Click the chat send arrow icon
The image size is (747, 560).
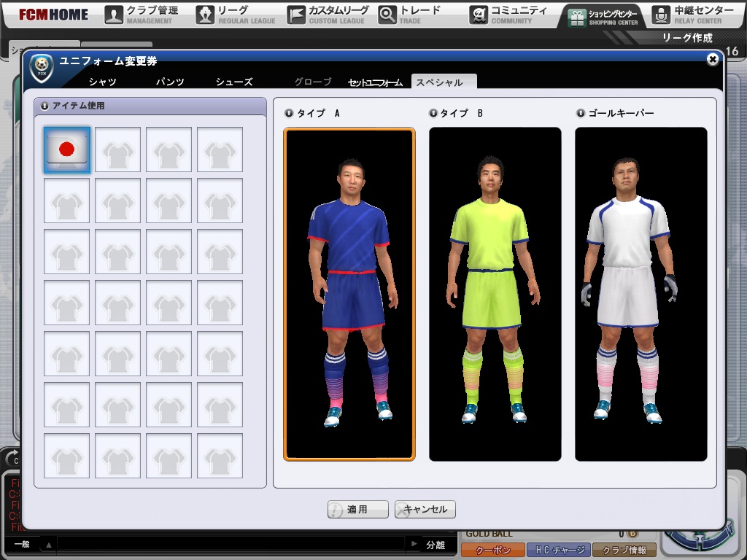click(414, 544)
